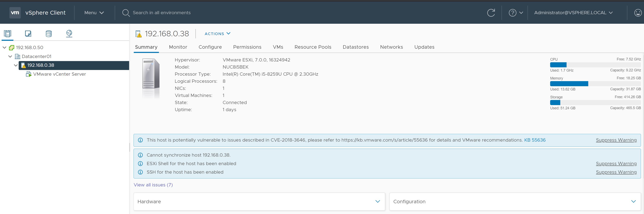The image size is (644, 214).
Task: Click the vCenter 192.168.0.50 icon in tree
Action: pos(12,47)
